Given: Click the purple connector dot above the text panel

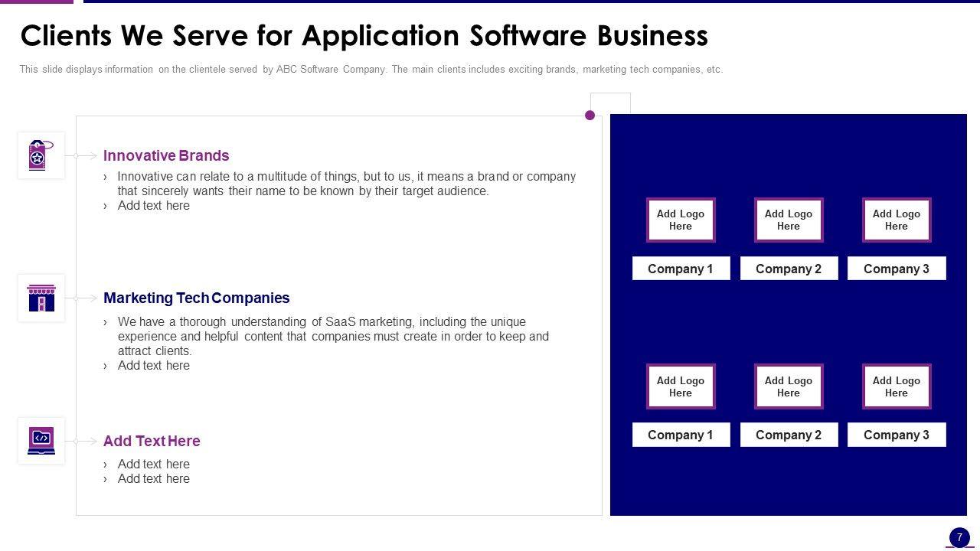Looking at the screenshot, I should coord(590,116).
